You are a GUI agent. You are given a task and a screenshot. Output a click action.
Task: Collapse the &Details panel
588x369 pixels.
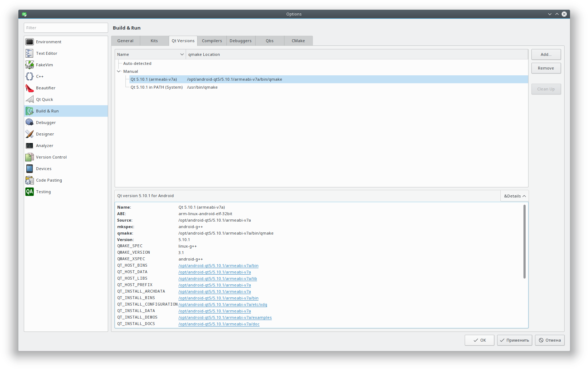pyautogui.click(x=514, y=196)
